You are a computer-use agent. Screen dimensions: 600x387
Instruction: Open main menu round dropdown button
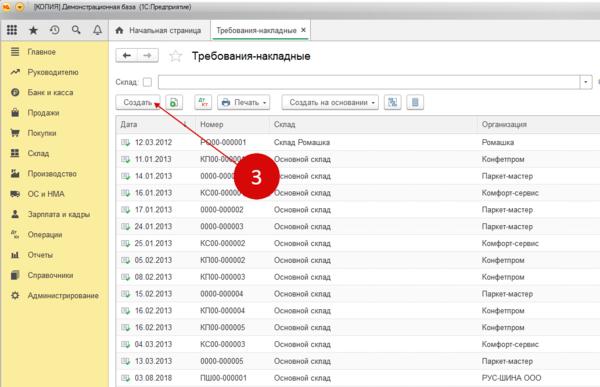pos(20,7)
